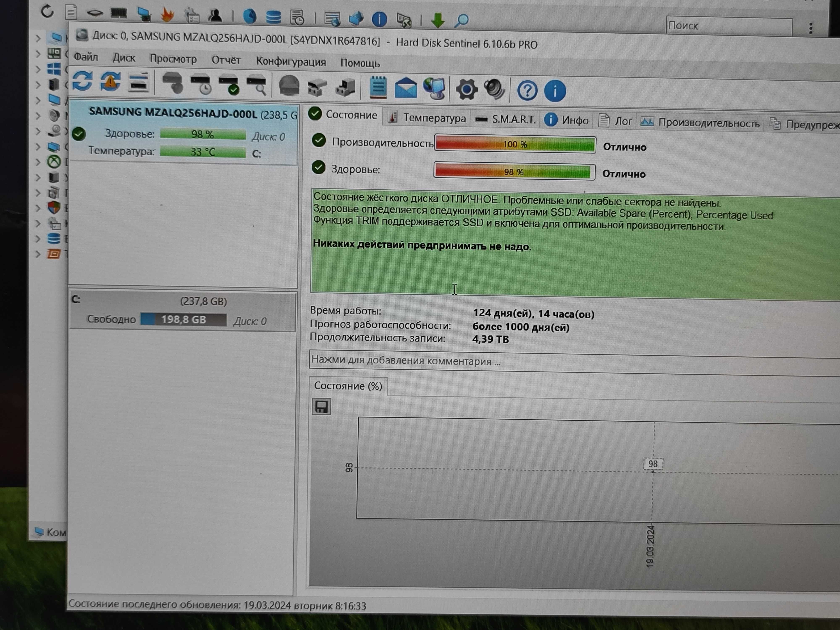Open the Отчёт menu
The height and width of the screenshot is (630, 840).
coord(226,60)
